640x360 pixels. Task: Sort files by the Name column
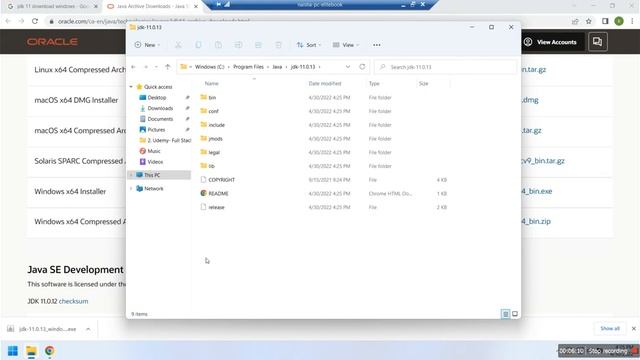[211, 84]
